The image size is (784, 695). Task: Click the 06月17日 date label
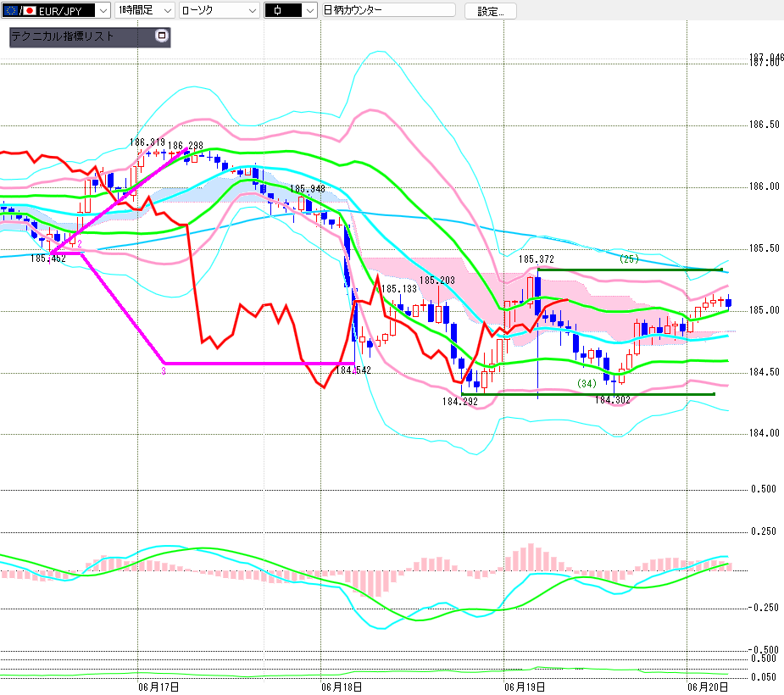click(158, 687)
